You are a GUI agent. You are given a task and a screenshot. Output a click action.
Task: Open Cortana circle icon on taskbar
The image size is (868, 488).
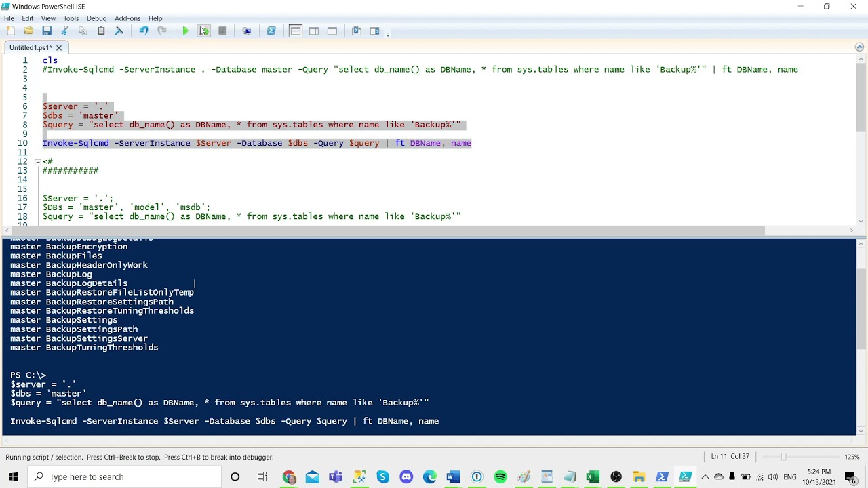point(235,476)
